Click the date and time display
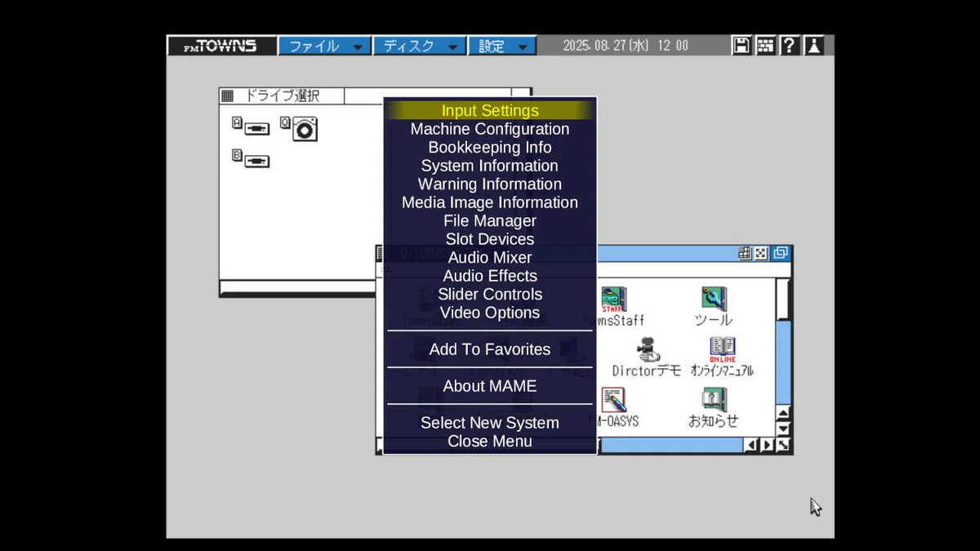Screen dimensions: 980x551 pyautogui.click(x=626, y=47)
